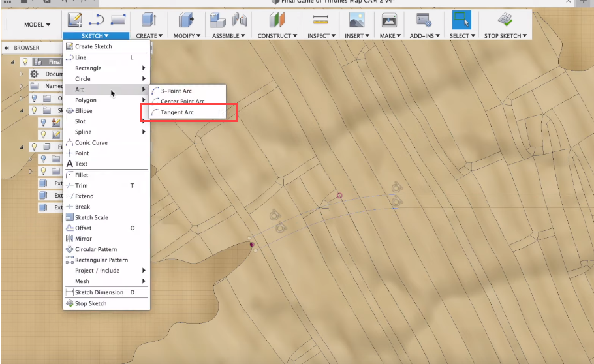Image resolution: width=594 pixels, height=364 pixels.
Task: Show the pinned sketch via its dimmed lightbulb
Action: 44,123
